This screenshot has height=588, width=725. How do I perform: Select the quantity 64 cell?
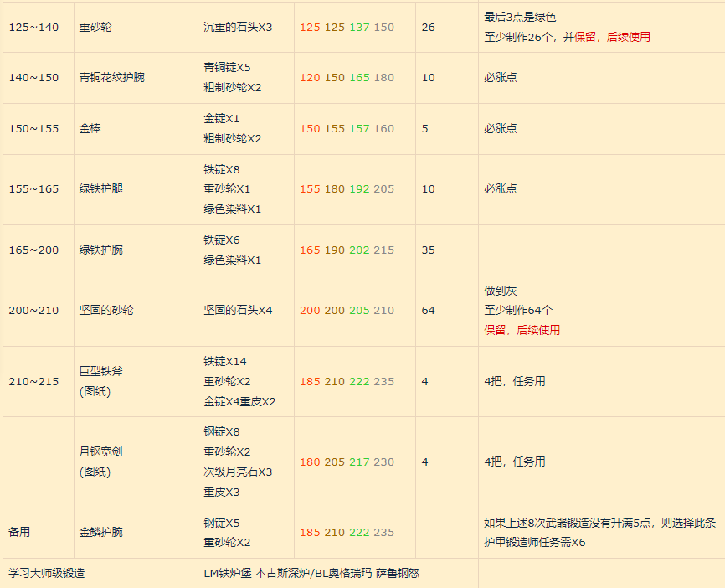coord(428,310)
